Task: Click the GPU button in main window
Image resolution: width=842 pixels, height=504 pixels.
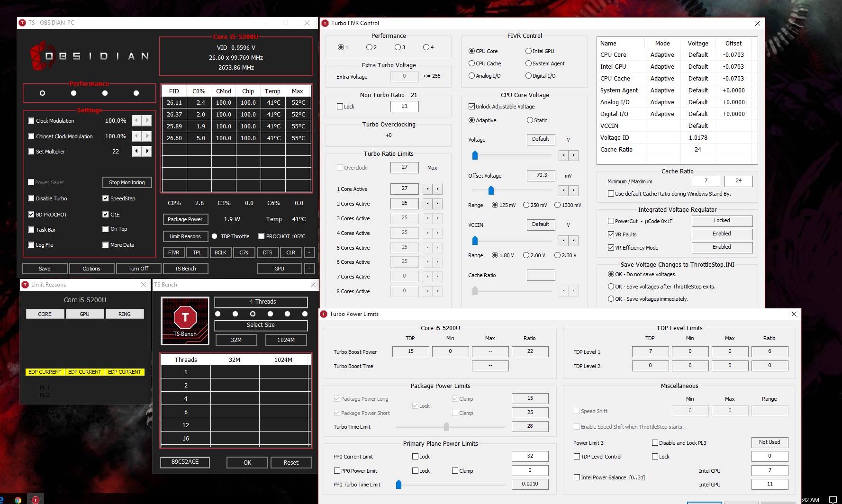Action: pyautogui.click(x=280, y=269)
